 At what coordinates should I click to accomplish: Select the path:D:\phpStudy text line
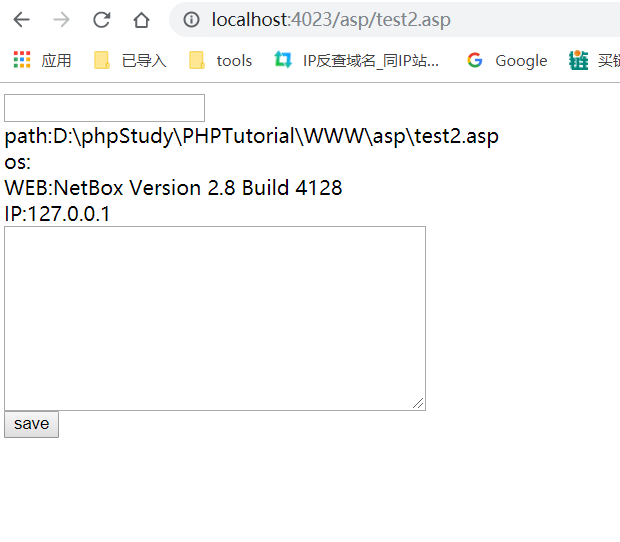(251, 136)
